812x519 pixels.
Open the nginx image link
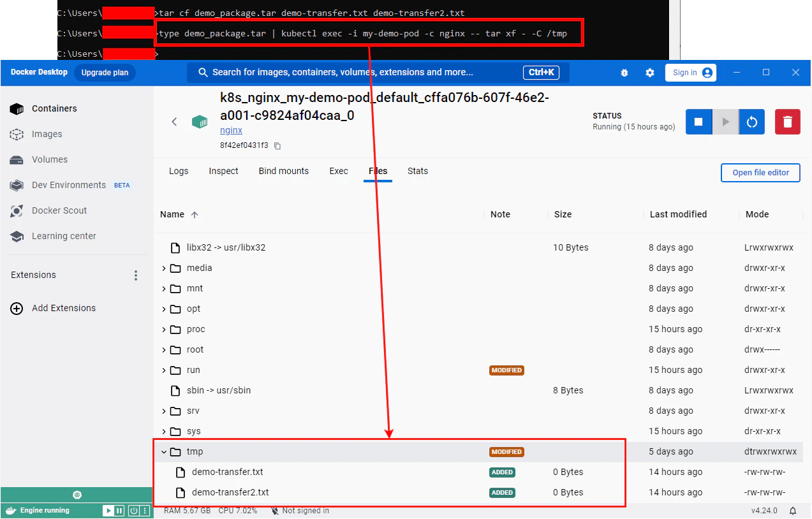[230, 130]
